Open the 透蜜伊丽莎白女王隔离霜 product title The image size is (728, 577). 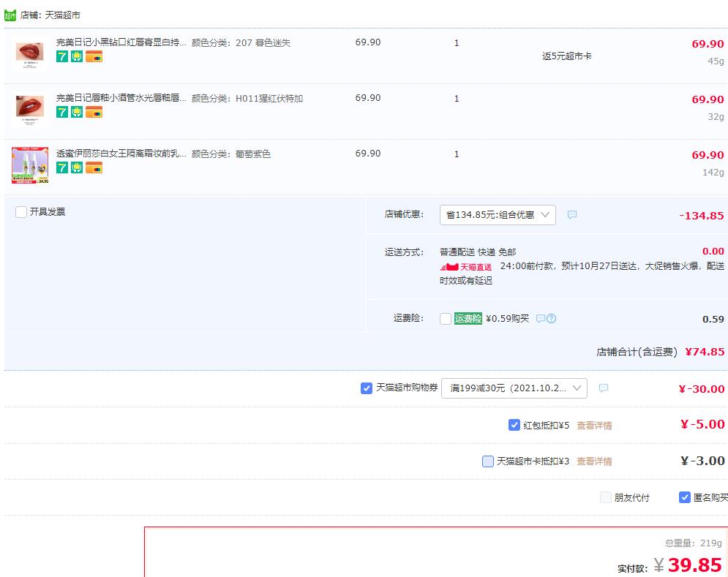click(121, 154)
